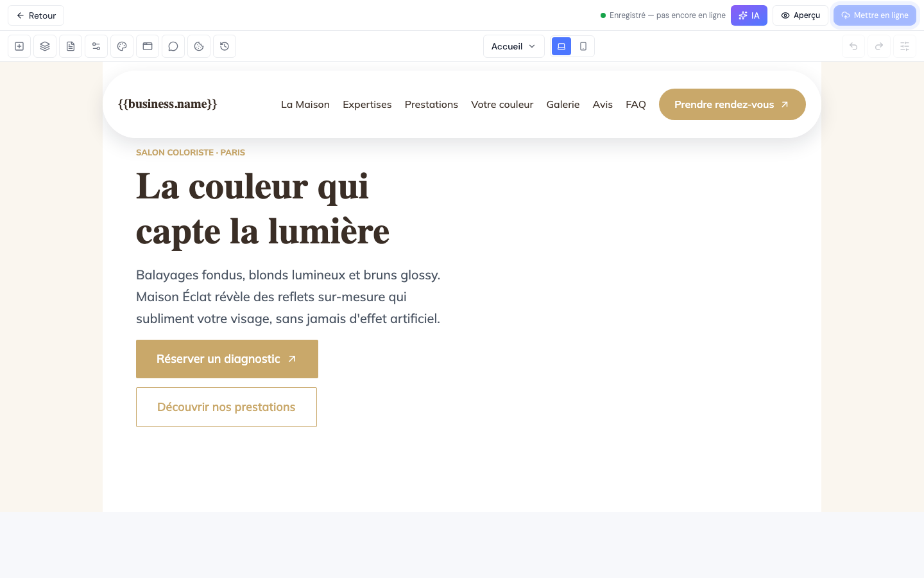Click the add section plus icon

19,46
